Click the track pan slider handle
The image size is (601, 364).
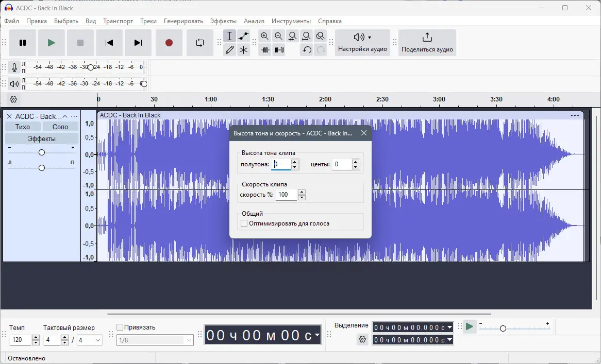coord(42,168)
